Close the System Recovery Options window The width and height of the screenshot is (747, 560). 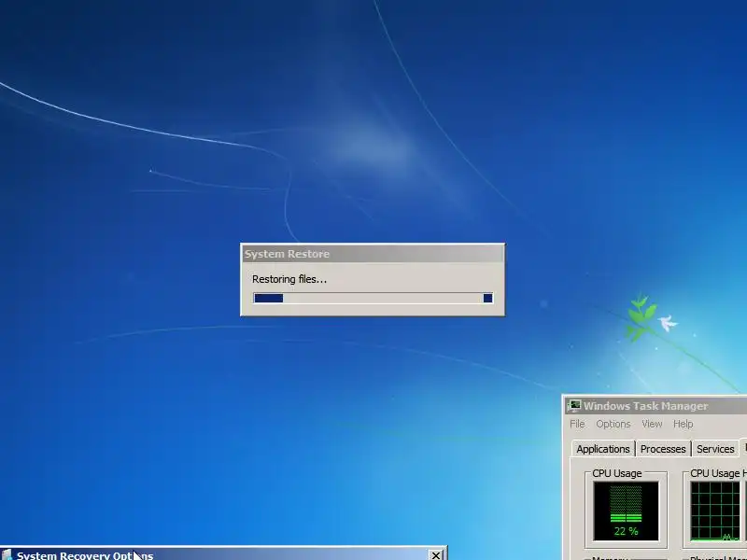tap(435, 555)
